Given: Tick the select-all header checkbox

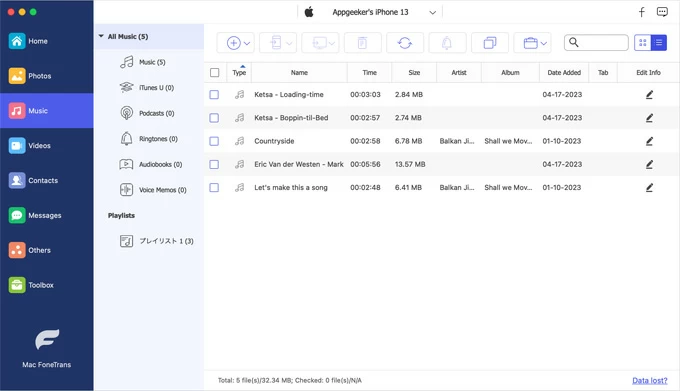Looking at the screenshot, I should click(215, 72).
